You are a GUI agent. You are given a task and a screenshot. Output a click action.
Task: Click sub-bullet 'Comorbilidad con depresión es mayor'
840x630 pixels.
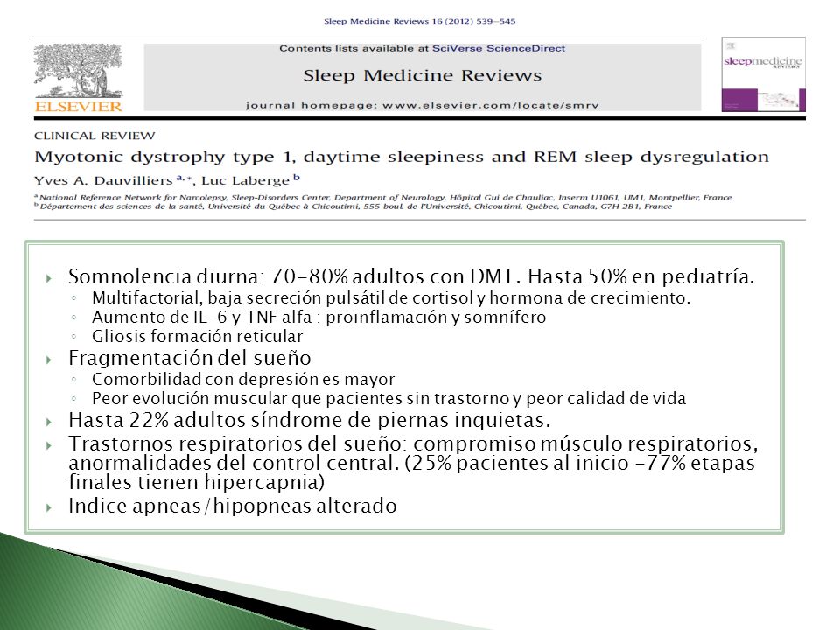(243, 379)
